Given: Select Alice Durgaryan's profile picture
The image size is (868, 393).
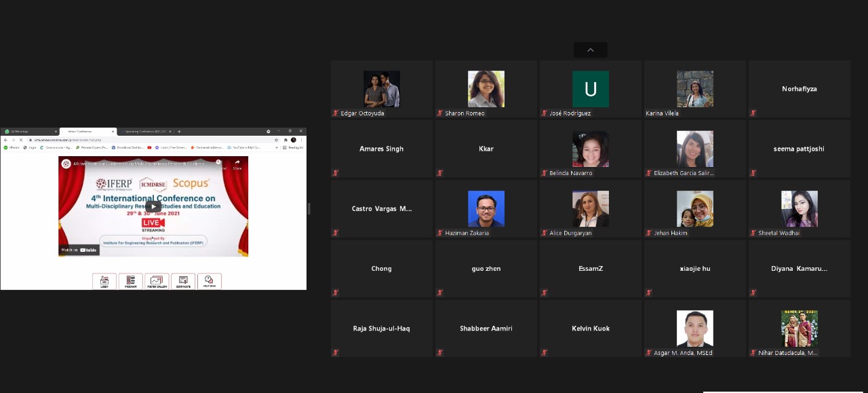Looking at the screenshot, I should (591, 208).
